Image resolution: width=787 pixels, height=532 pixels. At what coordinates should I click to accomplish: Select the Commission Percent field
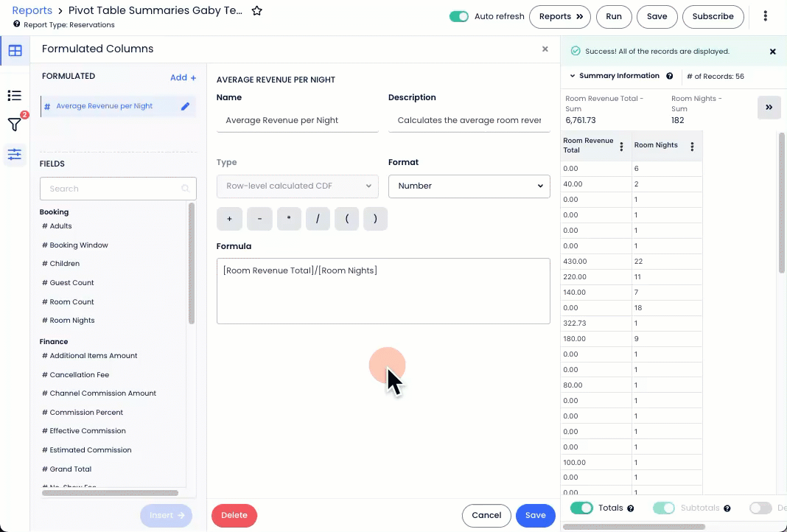tap(83, 412)
